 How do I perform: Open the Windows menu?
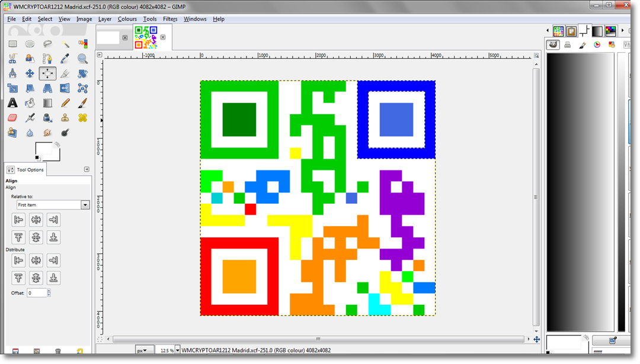[x=195, y=19]
